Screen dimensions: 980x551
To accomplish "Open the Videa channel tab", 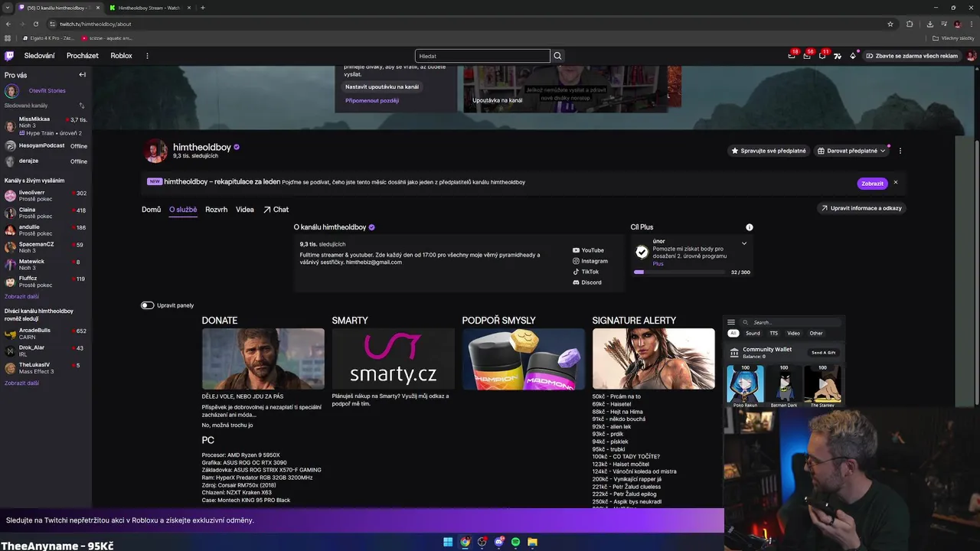I will (x=245, y=209).
